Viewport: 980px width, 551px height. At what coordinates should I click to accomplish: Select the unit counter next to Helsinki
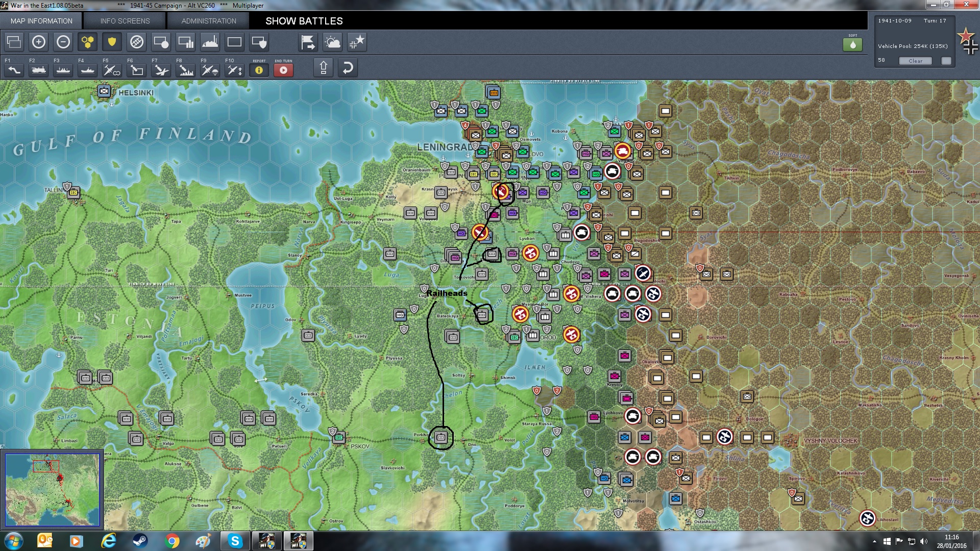tap(104, 91)
